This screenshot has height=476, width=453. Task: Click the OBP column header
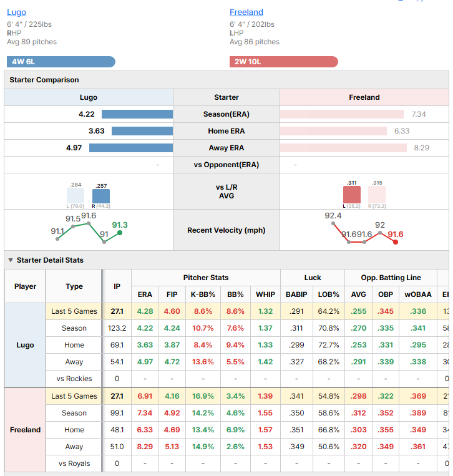point(386,294)
